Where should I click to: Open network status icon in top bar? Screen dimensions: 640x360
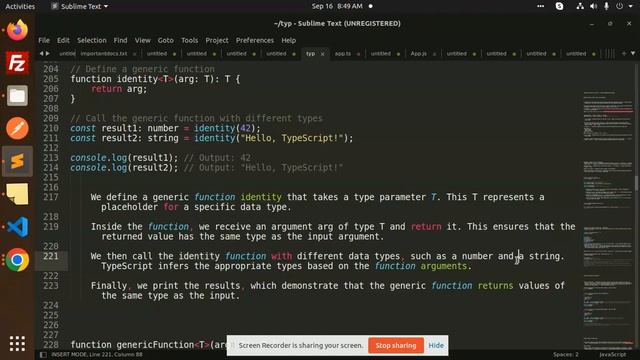coord(580,6)
